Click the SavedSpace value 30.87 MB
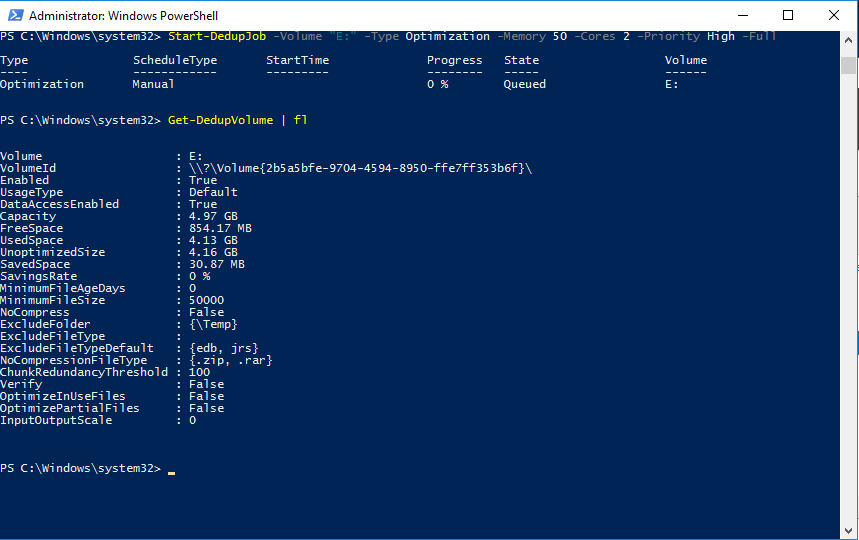Image resolution: width=859 pixels, height=540 pixels. (x=216, y=264)
